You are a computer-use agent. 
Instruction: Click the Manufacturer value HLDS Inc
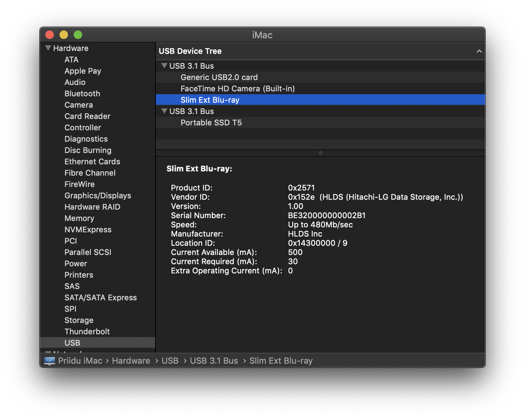[305, 234]
